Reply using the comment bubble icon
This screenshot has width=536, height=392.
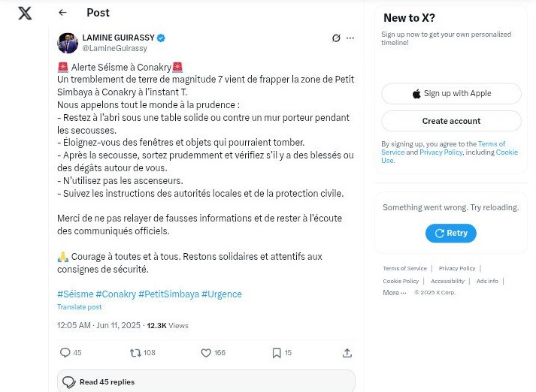[x=65, y=352]
